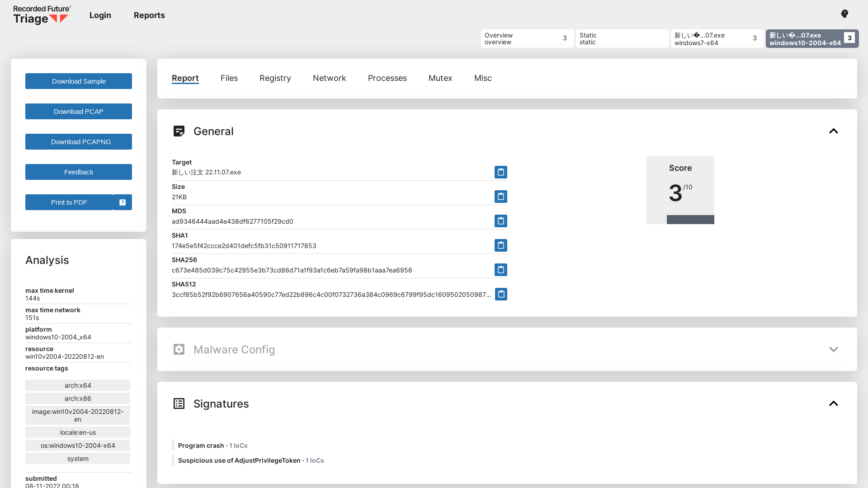The image size is (868, 488).
Task: Switch to the Network tab
Action: (329, 78)
